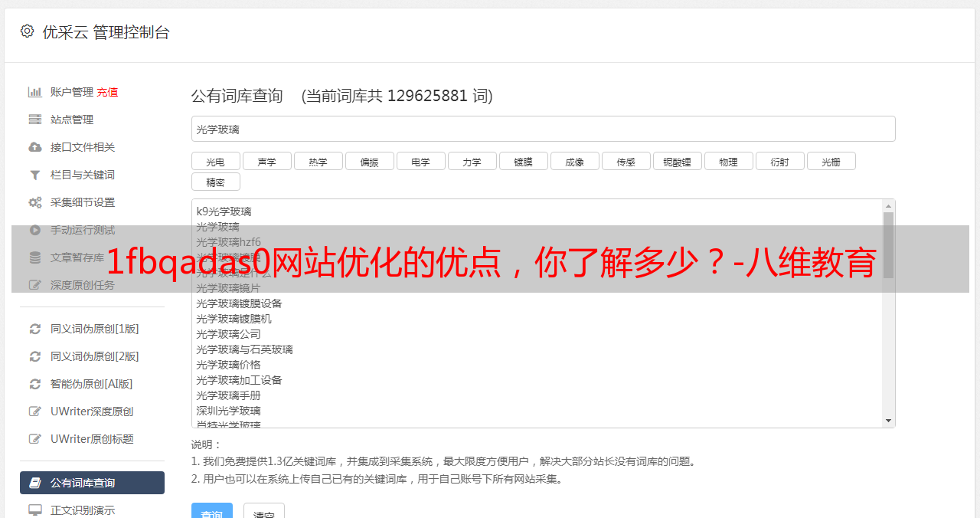Open 智能伪原创[AI版] menu item
980x518 pixels.
(x=92, y=384)
